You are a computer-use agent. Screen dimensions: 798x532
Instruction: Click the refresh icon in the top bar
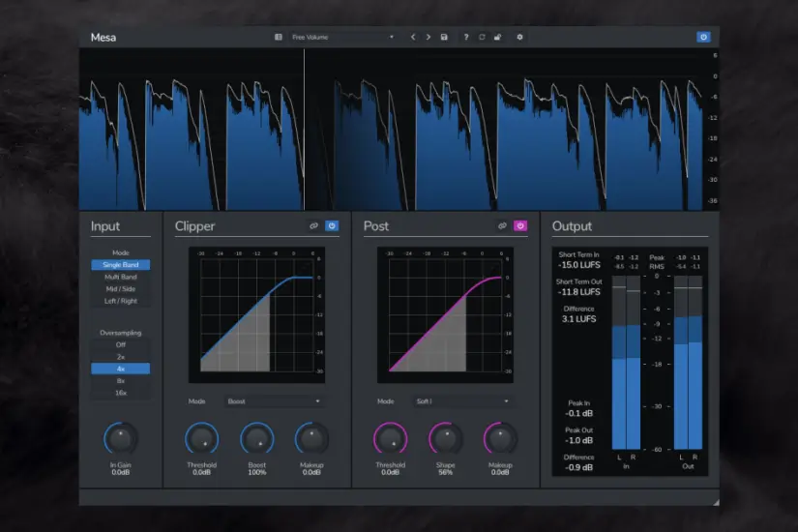point(482,37)
